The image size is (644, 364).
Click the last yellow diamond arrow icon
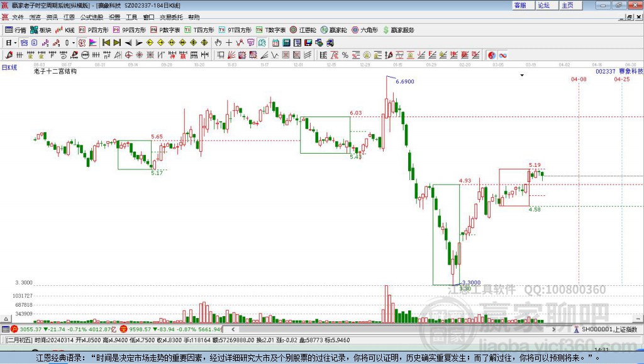204,43
